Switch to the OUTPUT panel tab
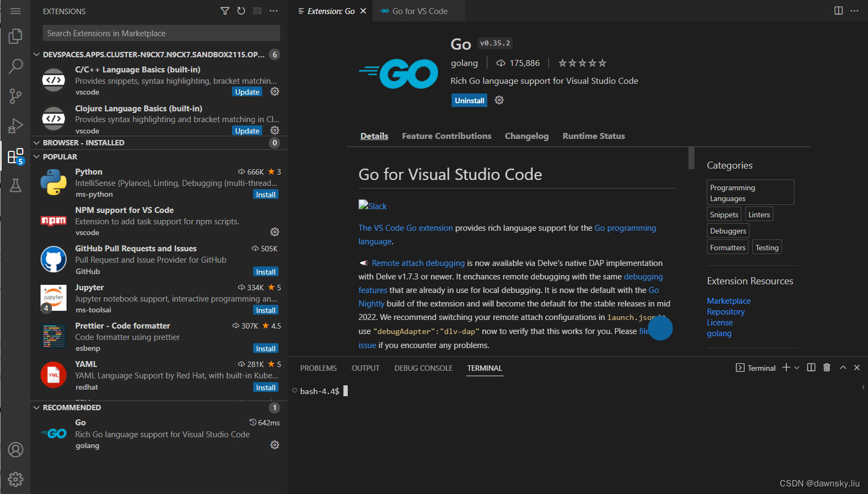The image size is (868, 494). click(x=366, y=368)
